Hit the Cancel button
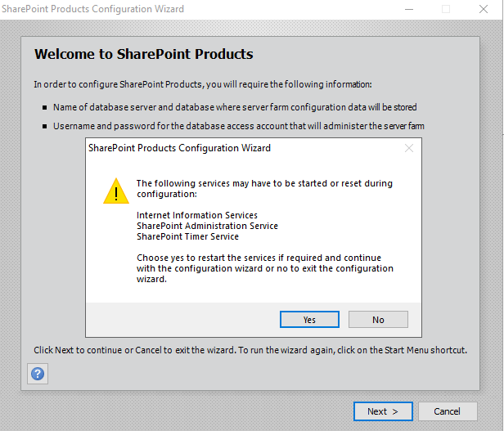 (447, 411)
